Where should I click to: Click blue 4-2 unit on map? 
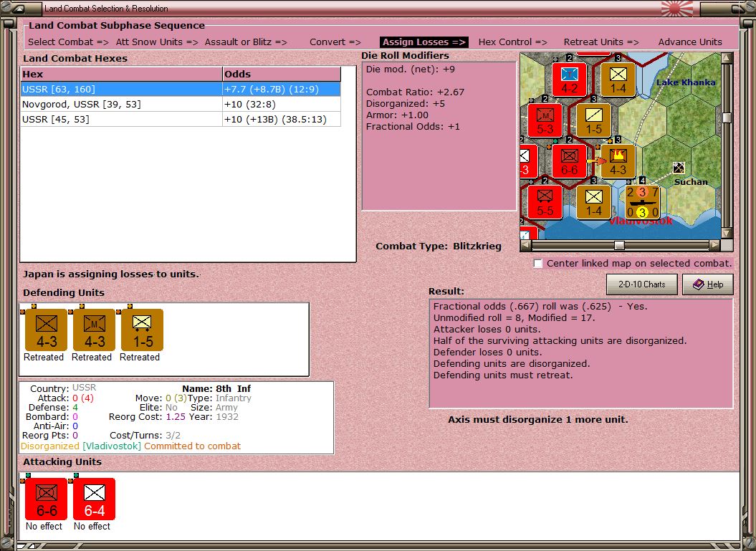click(570, 80)
